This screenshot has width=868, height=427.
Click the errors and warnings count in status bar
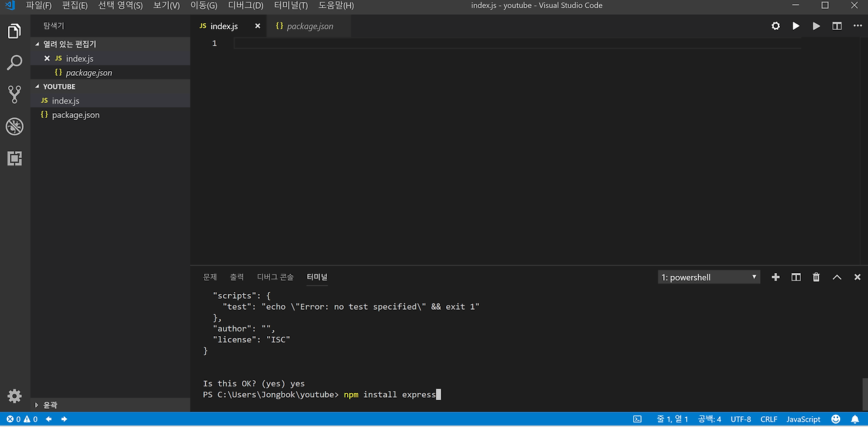pyautogui.click(x=22, y=420)
